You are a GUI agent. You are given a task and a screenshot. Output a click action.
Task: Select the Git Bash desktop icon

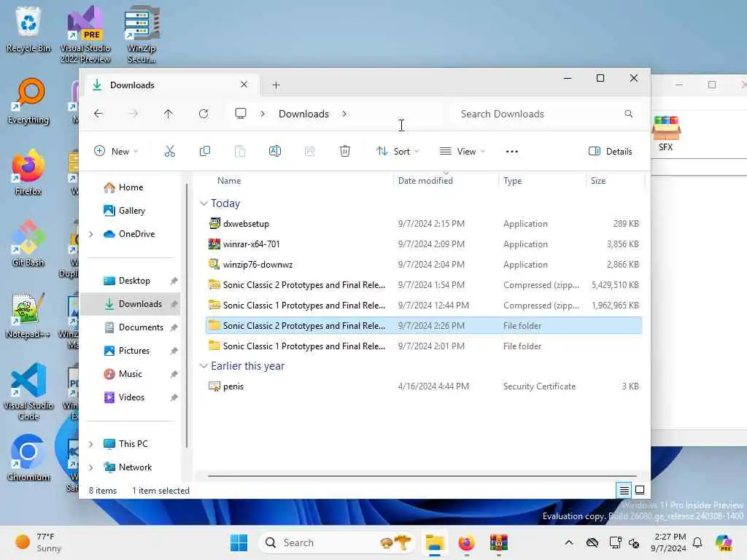[28, 244]
